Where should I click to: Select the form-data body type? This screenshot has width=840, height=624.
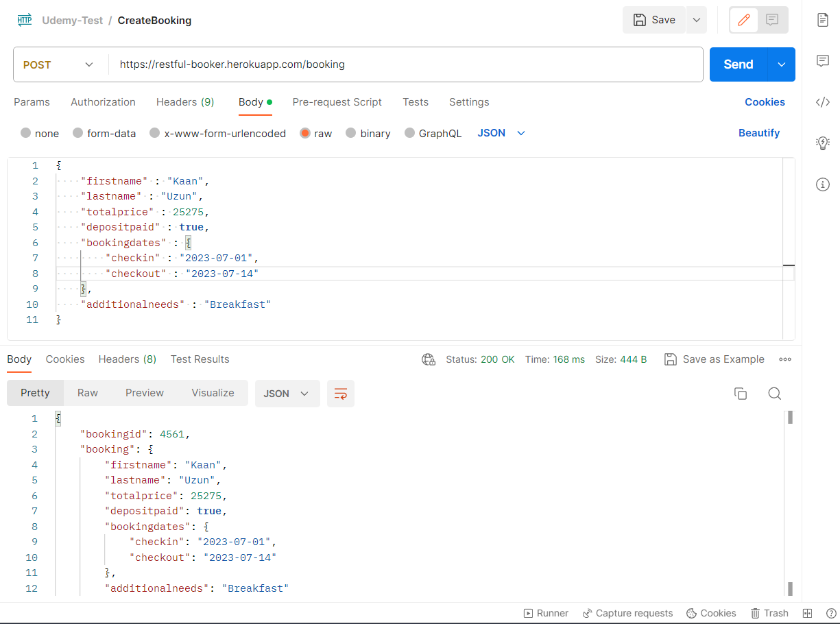pos(104,134)
